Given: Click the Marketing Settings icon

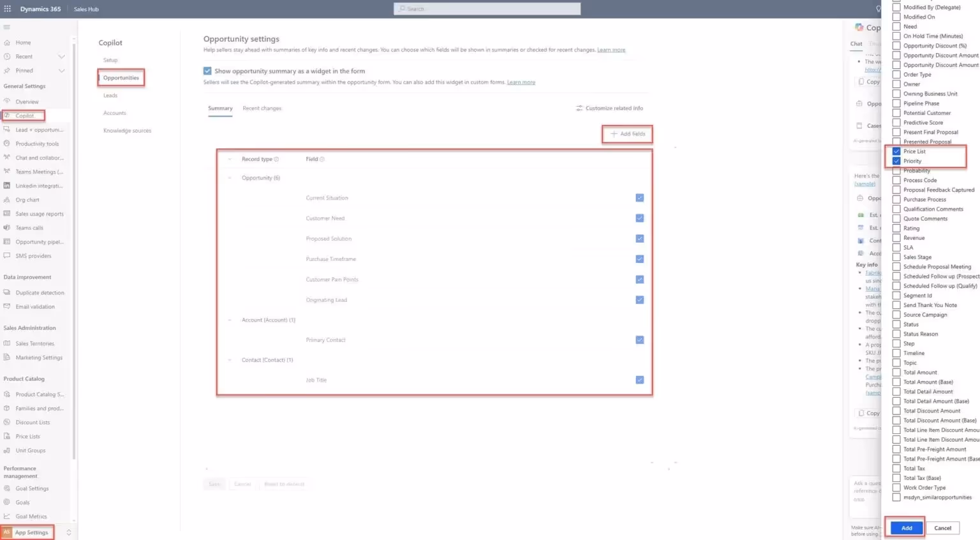Looking at the screenshot, I should coord(7,357).
